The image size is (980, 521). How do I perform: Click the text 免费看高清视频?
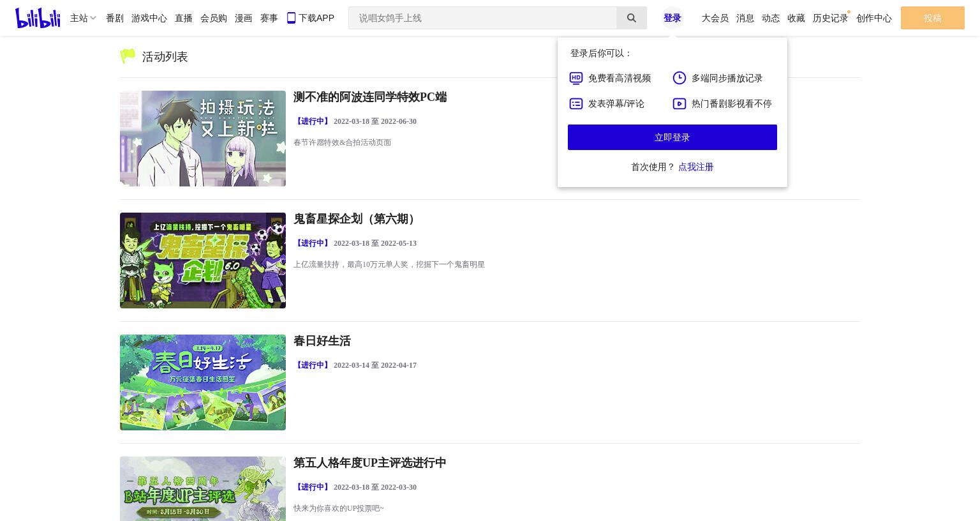click(x=620, y=78)
